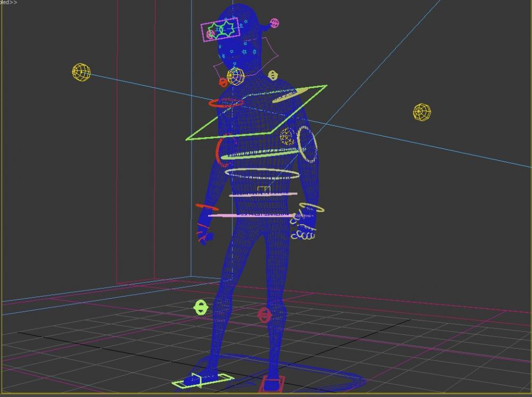Select the red ring at the wrist
532x397 pixels.
(207, 207)
